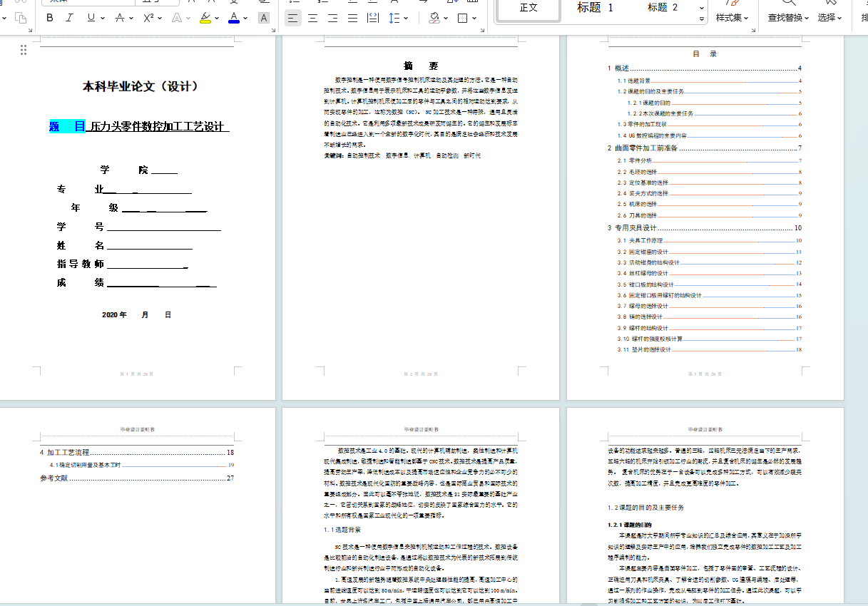Screen dimensions: 868x606
Task: Click the 摘 要 heading
Action: click(421, 66)
